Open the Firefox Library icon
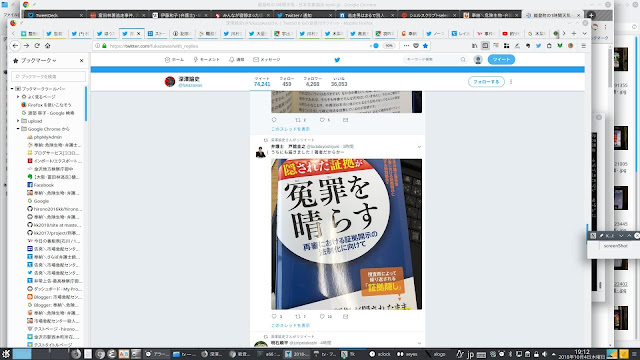Screen dimensions: 640x360 click(474, 46)
